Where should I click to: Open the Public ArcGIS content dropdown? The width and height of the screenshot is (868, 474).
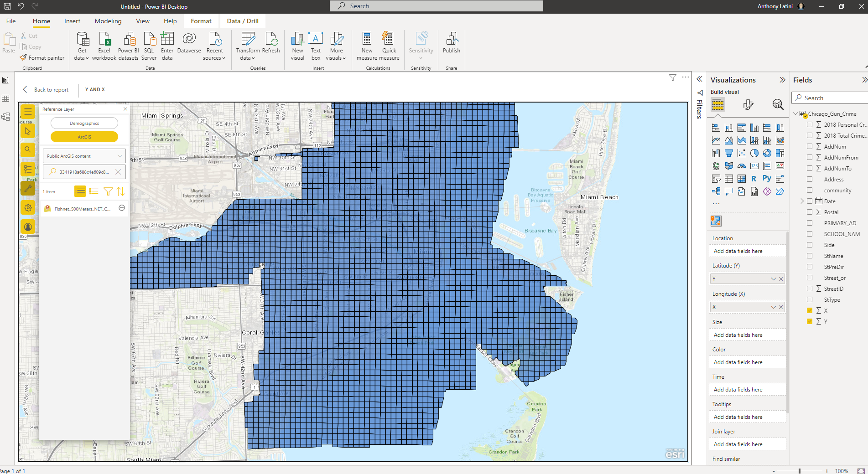tap(84, 156)
